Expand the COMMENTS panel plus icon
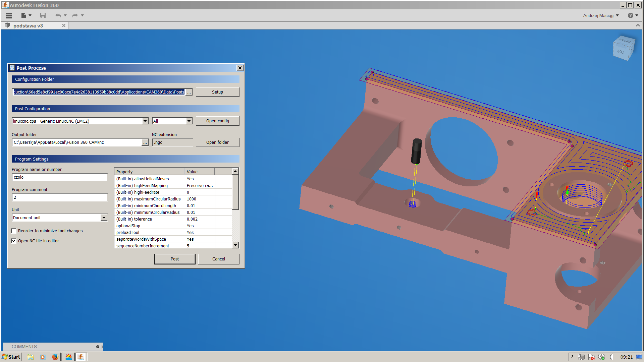Image resolution: width=644 pixels, height=362 pixels. (x=98, y=347)
